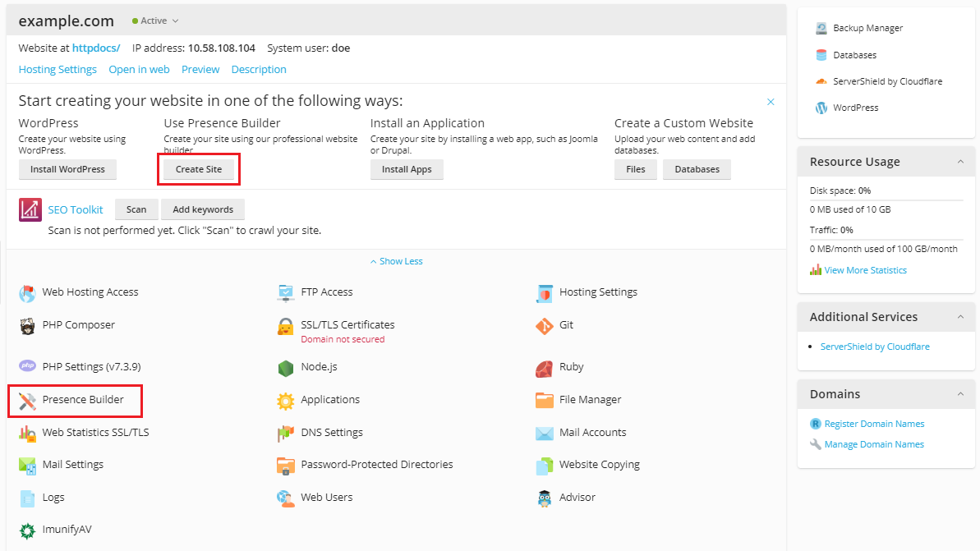The image size is (980, 551).
Task: Open Advisor owl icon
Action: point(545,498)
